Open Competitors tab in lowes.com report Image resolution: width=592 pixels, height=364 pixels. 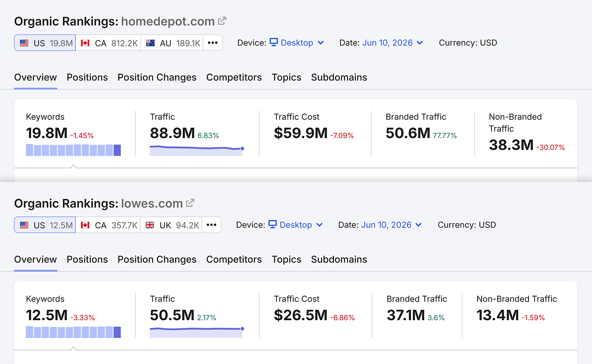point(234,259)
